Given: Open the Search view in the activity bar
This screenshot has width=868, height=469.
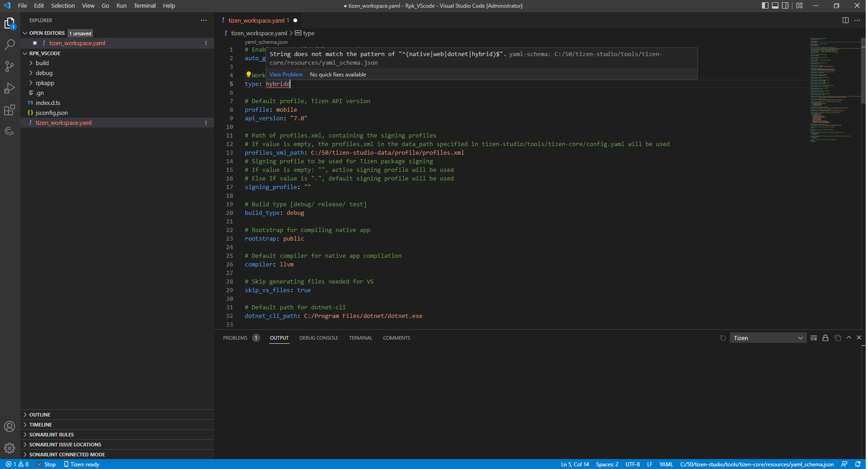Looking at the screenshot, I should click(10, 45).
